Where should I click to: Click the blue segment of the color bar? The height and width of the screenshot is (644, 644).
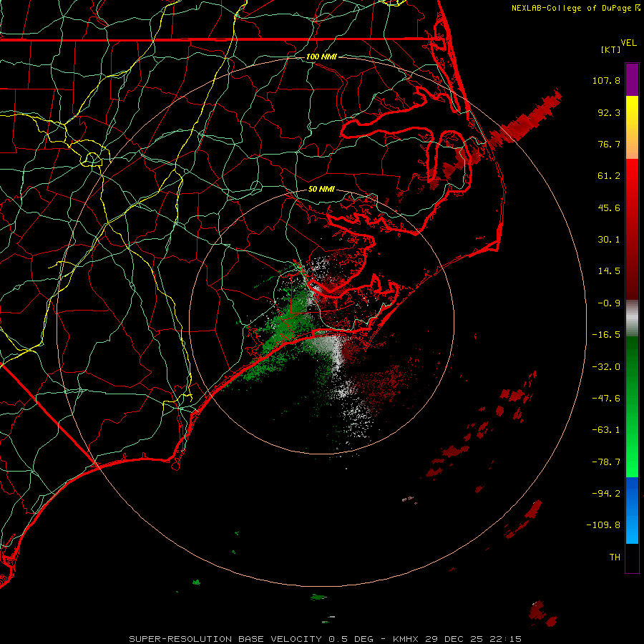632,510
